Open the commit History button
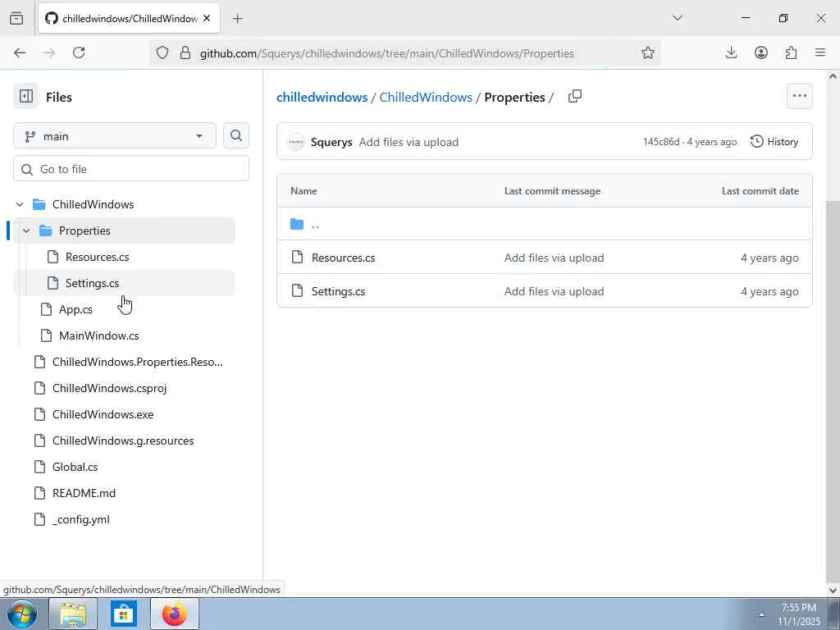Viewport: 840px width, 630px height. [x=774, y=141]
